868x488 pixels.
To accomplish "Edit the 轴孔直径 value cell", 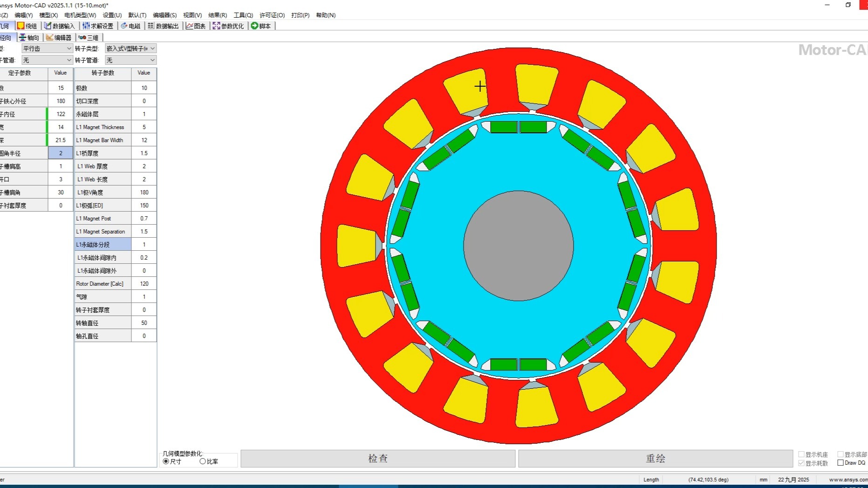I will coord(144,336).
